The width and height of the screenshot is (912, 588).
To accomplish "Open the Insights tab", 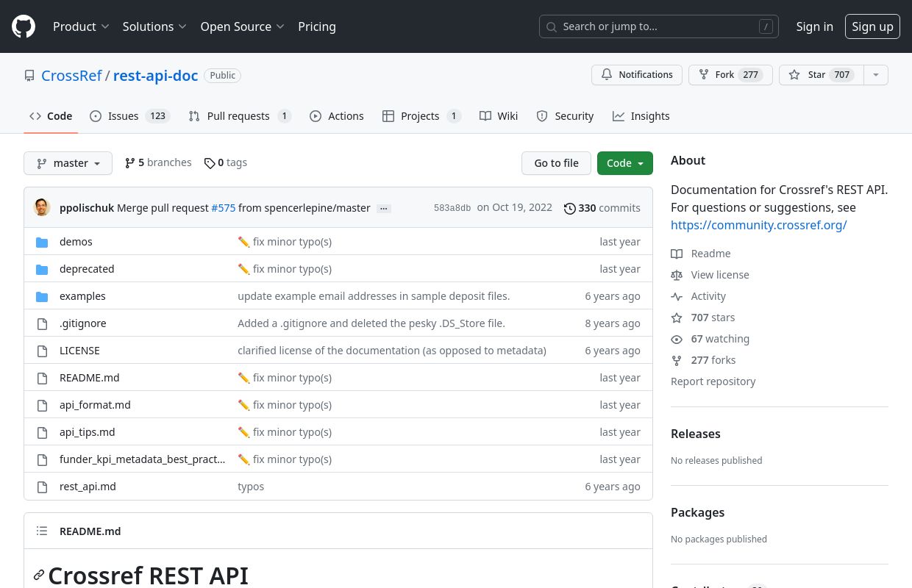I will click(641, 116).
